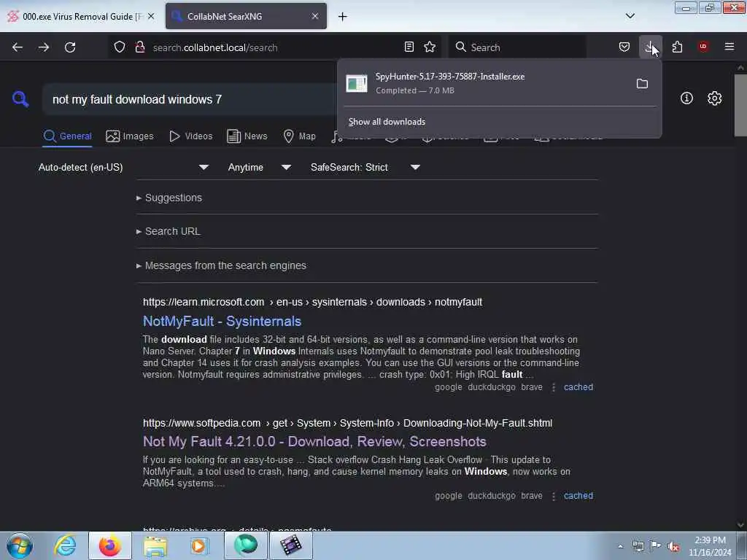Open the Windows Start menu
The height and width of the screenshot is (560, 747).
pyautogui.click(x=20, y=545)
